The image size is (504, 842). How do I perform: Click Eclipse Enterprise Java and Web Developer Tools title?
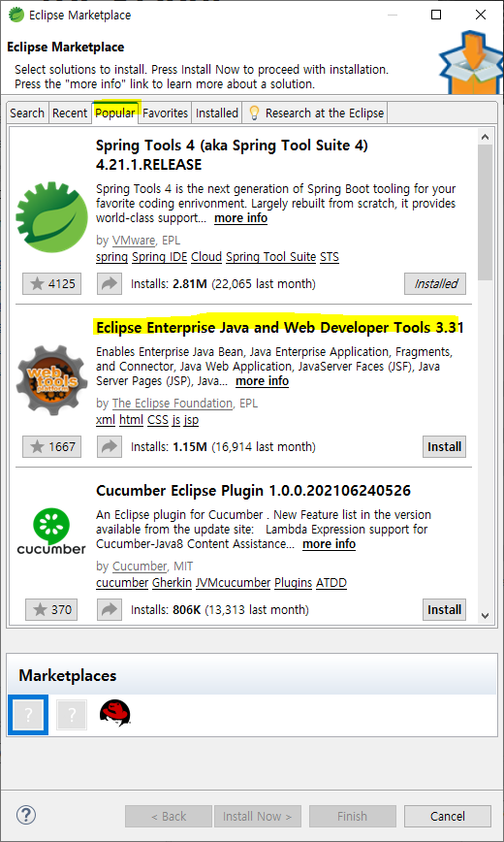tap(280, 328)
